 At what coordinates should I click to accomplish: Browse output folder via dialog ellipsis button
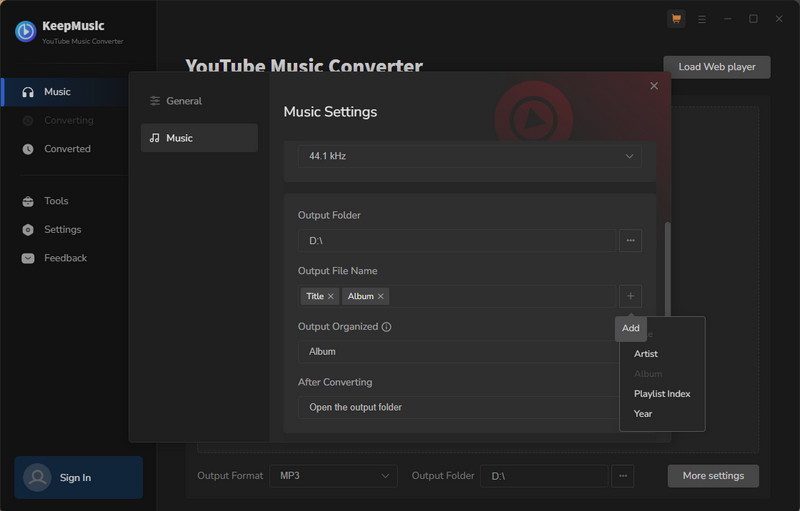click(631, 241)
